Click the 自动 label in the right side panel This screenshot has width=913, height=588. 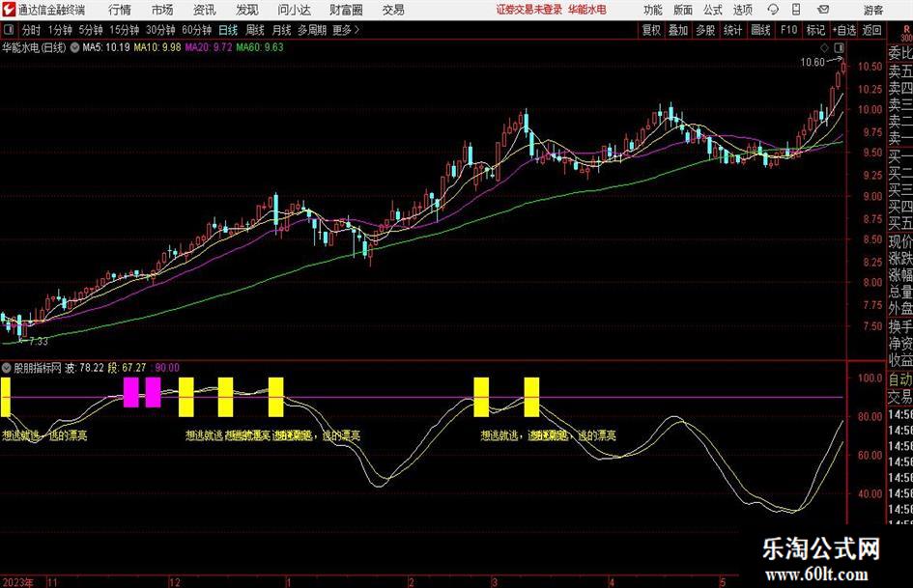coord(900,379)
